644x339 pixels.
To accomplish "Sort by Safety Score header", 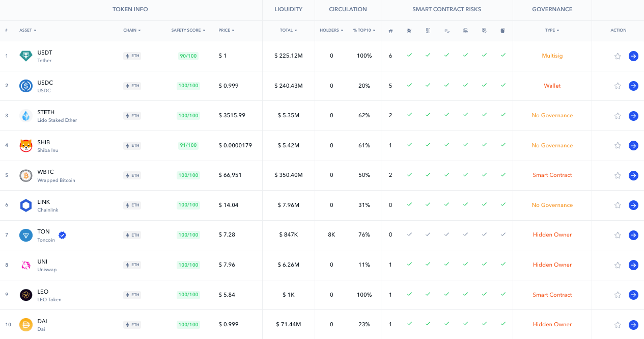I will pos(188,31).
